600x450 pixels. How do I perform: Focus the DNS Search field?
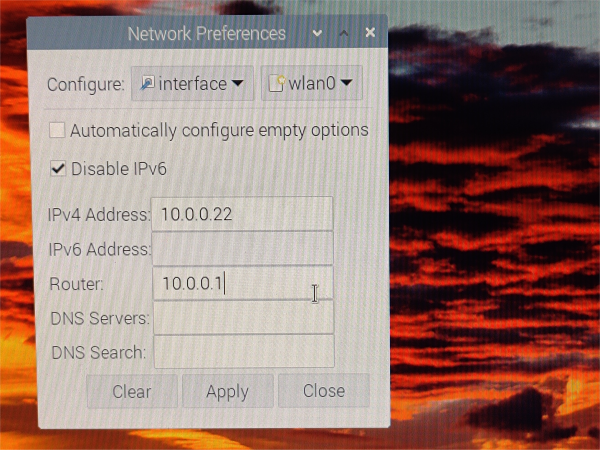242,353
